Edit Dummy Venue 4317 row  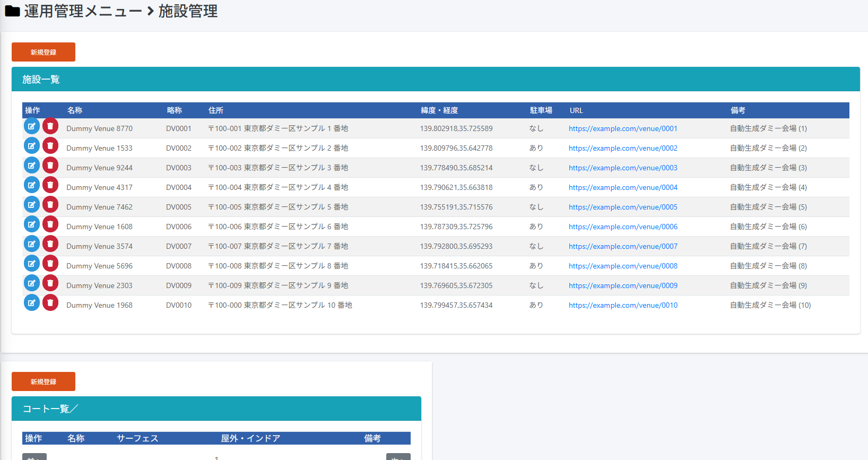[x=32, y=185]
